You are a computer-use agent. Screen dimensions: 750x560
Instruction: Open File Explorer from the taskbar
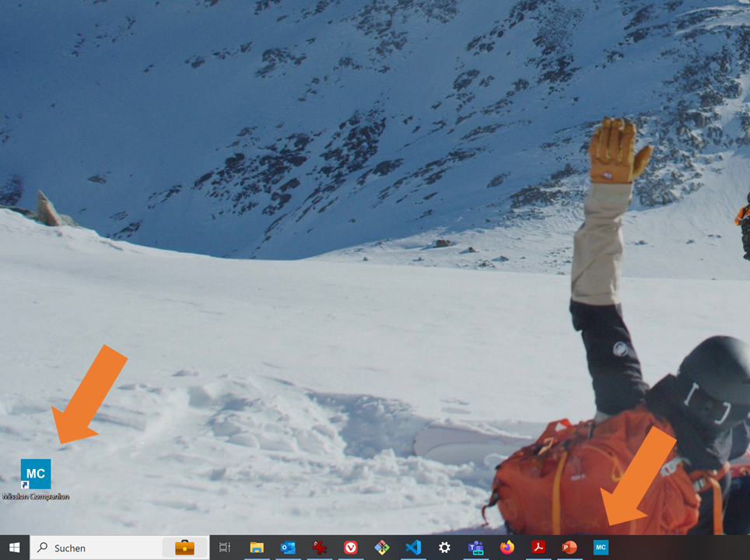255,548
